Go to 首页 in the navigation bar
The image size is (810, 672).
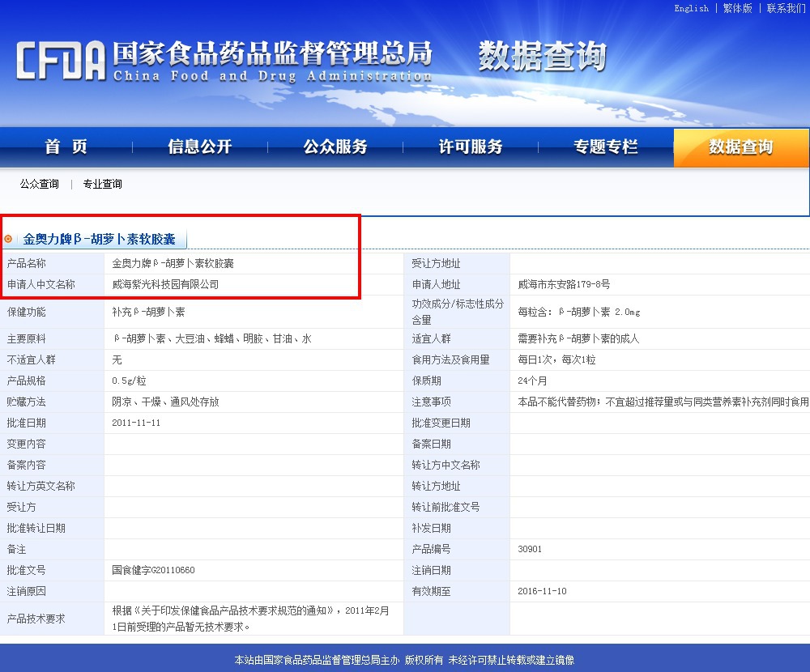pyautogui.click(x=66, y=147)
